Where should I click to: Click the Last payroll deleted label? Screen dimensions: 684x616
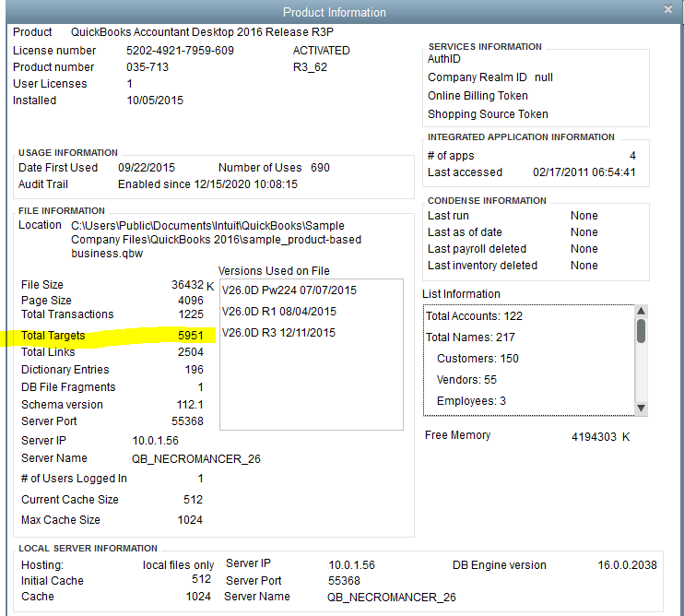tap(477, 249)
